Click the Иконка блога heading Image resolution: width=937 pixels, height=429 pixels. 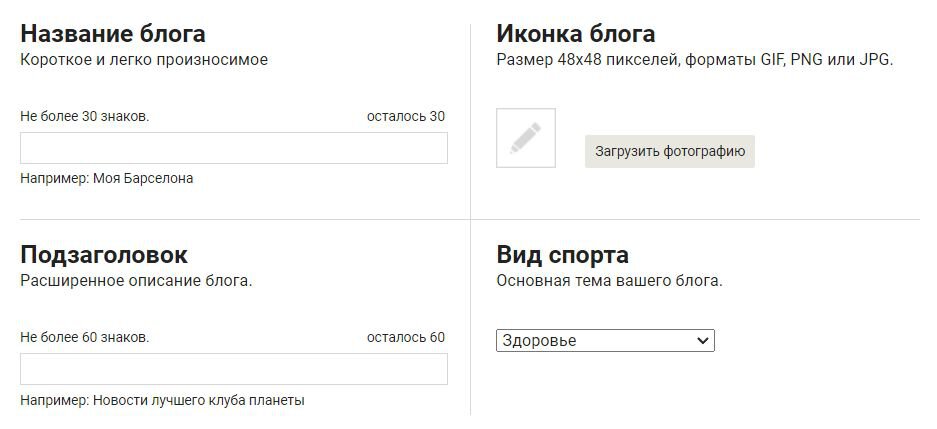pyautogui.click(x=575, y=34)
